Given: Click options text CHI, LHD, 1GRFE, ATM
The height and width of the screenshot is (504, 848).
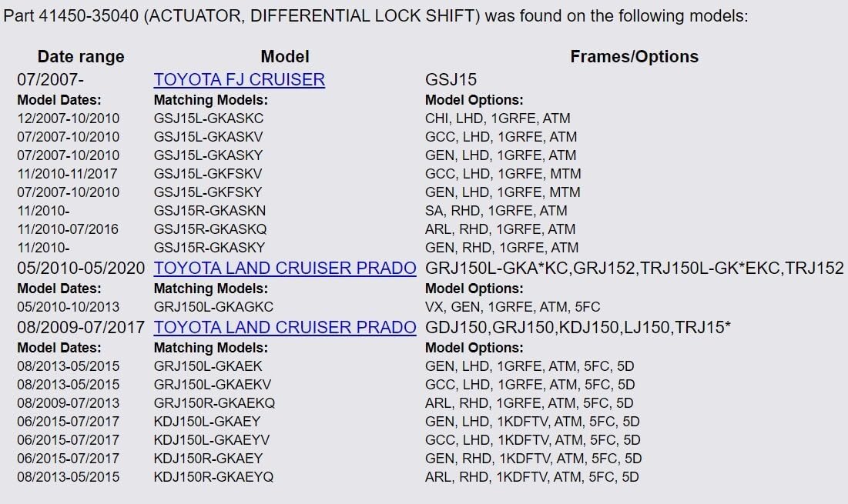Looking at the screenshot, I should click(x=498, y=118).
